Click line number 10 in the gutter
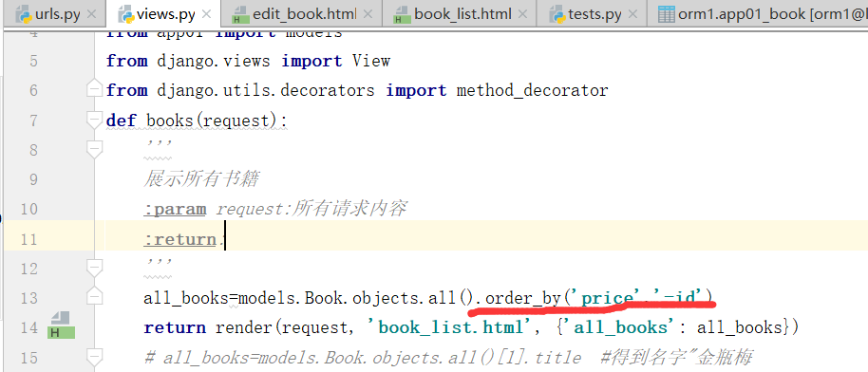868x372 pixels. pos(28,209)
